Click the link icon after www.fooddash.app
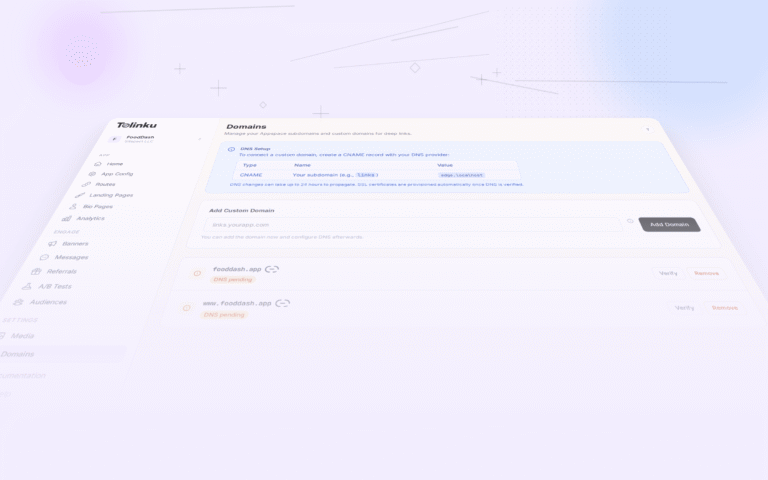Image resolution: width=768 pixels, height=480 pixels. click(283, 303)
